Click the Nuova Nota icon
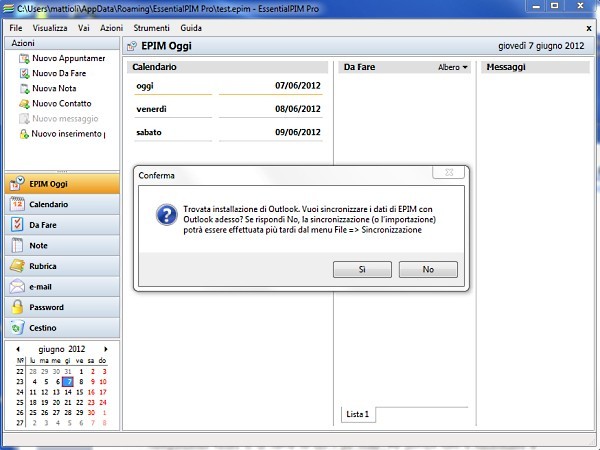Image resolution: width=600 pixels, height=450 pixels. point(24,88)
